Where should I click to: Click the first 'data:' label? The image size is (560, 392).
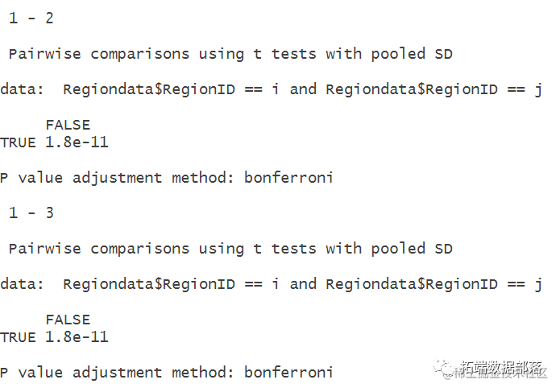coord(22,89)
